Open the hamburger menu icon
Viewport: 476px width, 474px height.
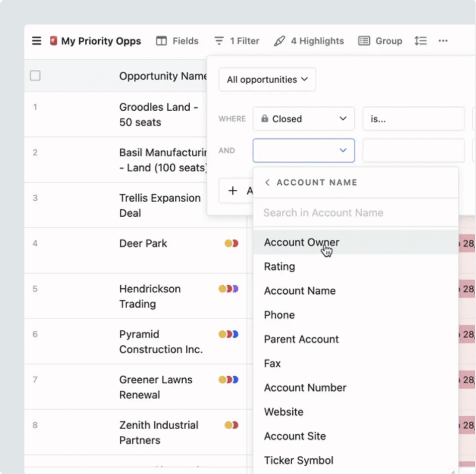(x=36, y=41)
